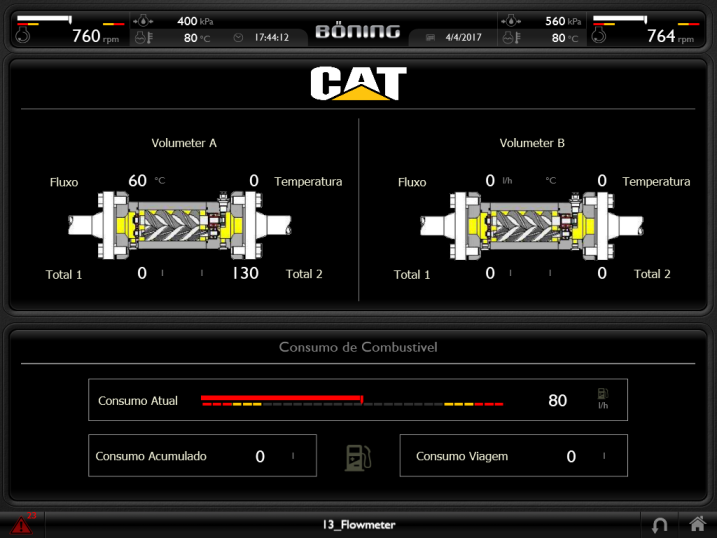Image resolution: width=717 pixels, height=538 pixels.
Task: Click the left coolant temperature icon
Action: coord(144,38)
